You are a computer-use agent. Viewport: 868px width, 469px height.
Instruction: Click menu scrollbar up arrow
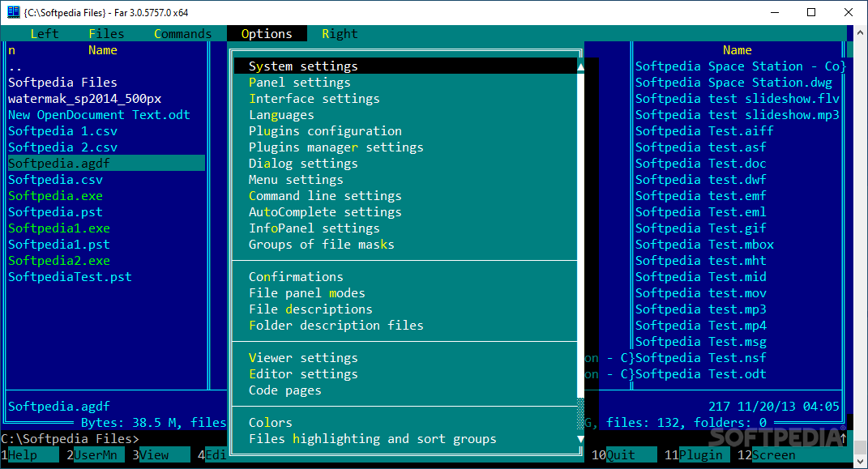(580, 66)
